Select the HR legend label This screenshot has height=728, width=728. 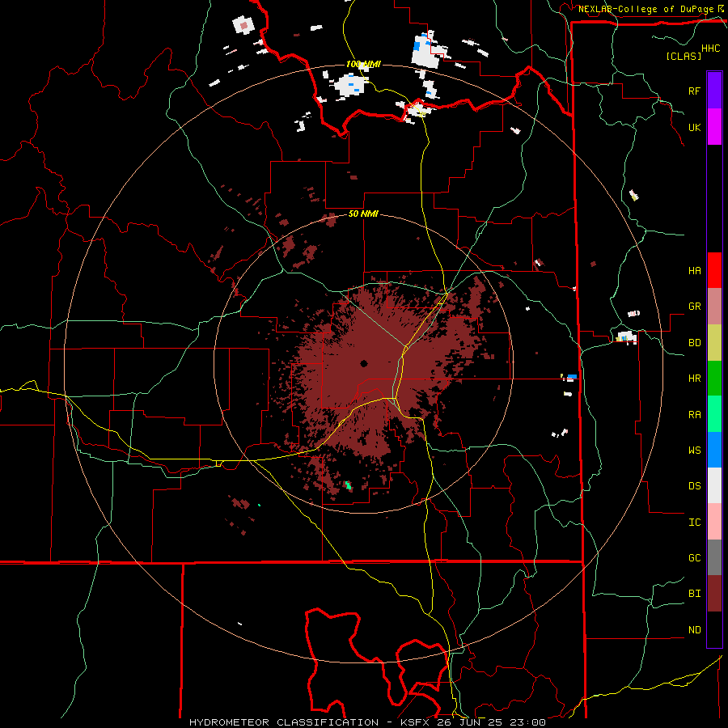tap(694, 379)
